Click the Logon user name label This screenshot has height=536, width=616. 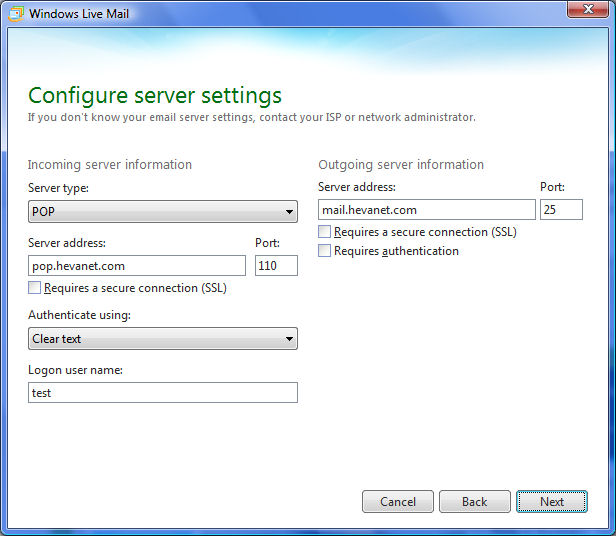click(x=75, y=370)
